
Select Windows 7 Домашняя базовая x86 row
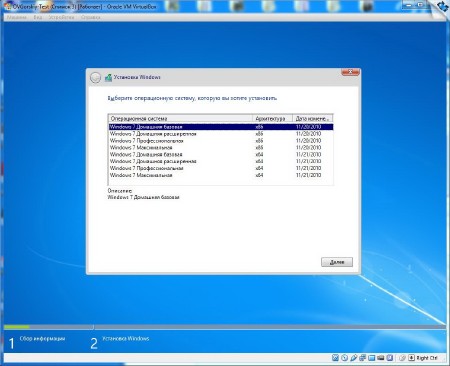point(221,127)
